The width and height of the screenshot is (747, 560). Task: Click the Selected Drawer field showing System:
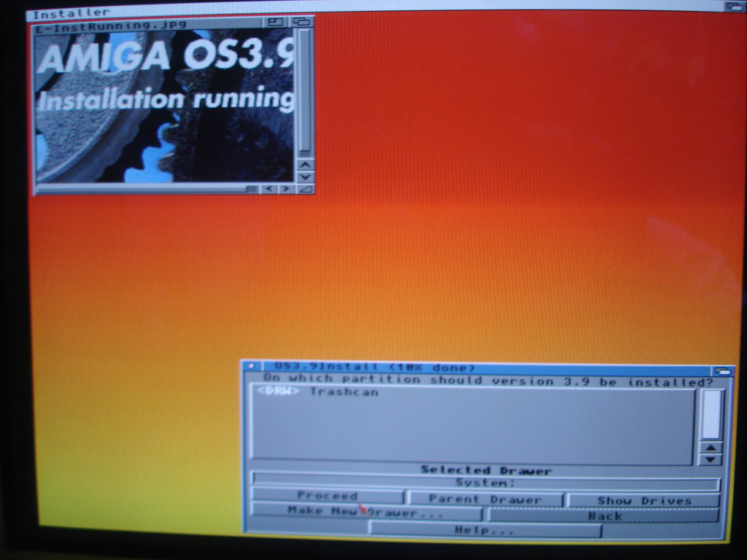pyautogui.click(x=485, y=483)
